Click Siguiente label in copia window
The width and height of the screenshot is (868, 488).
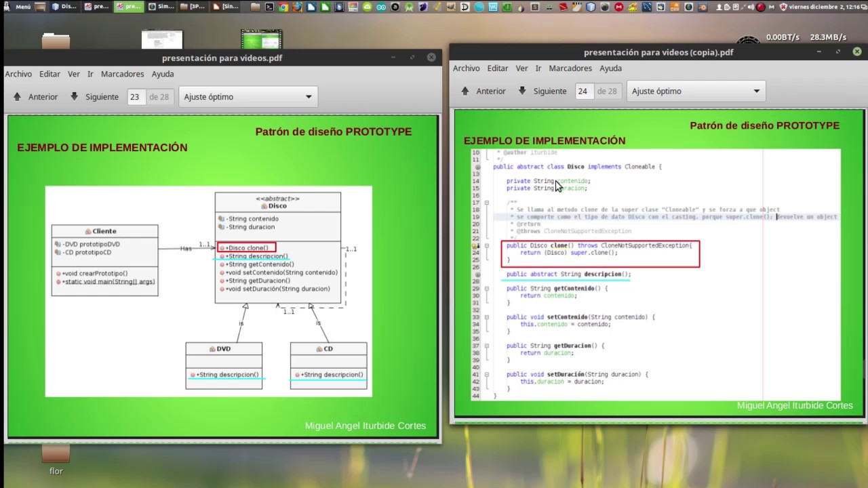click(550, 91)
